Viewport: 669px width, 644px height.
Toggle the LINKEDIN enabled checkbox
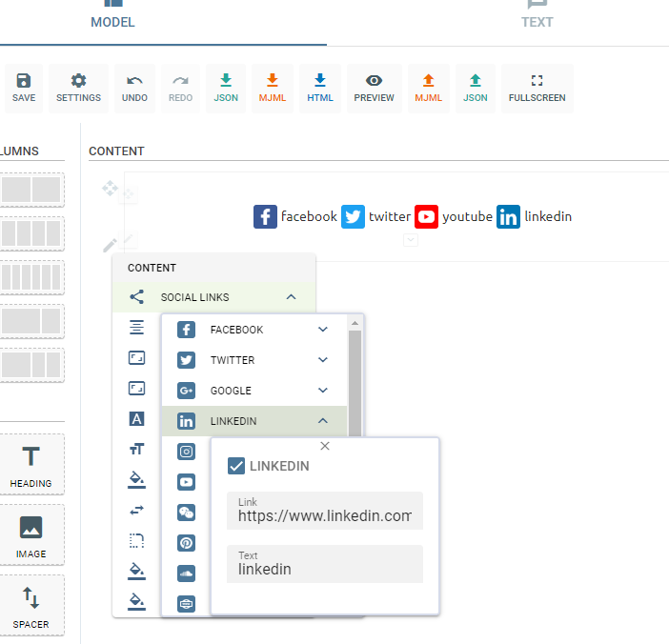pyautogui.click(x=236, y=466)
